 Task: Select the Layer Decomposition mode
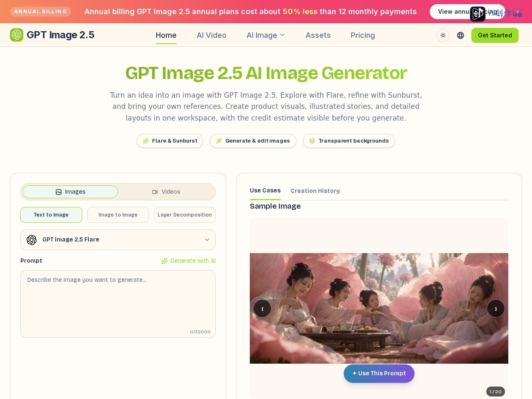[x=185, y=215]
